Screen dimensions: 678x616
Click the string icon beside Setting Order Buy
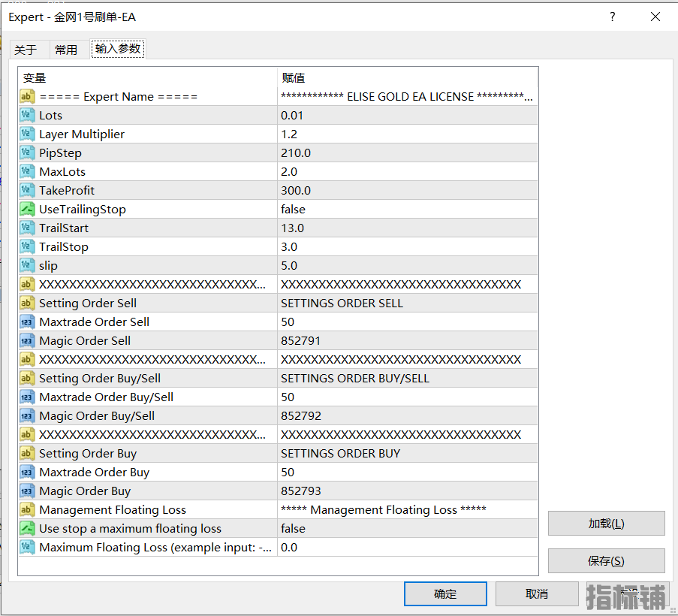[27, 453]
